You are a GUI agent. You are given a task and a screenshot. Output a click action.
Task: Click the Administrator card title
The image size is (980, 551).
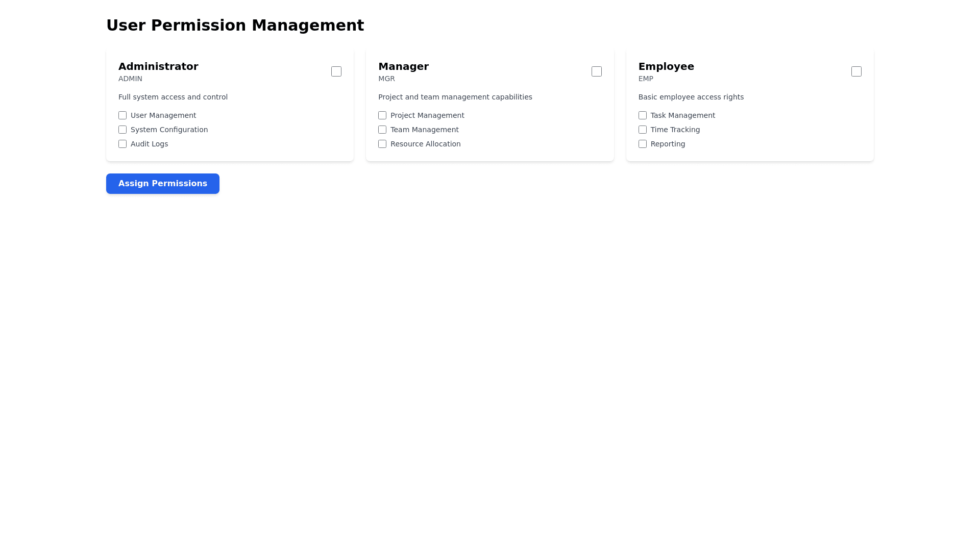158,66
